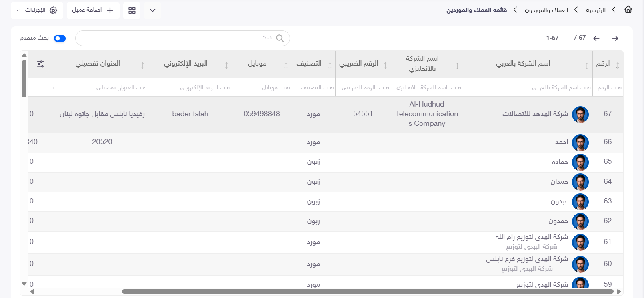Open العملاء والموردون breadcrumb link
Image resolution: width=644 pixels, height=298 pixels.
click(x=546, y=10)
